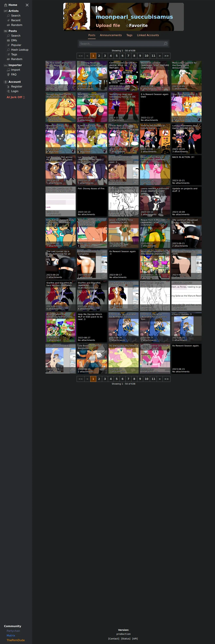Go to page 2 in upper pagination
The width and height of the screenshot is (215, 644).
point(99,56)
